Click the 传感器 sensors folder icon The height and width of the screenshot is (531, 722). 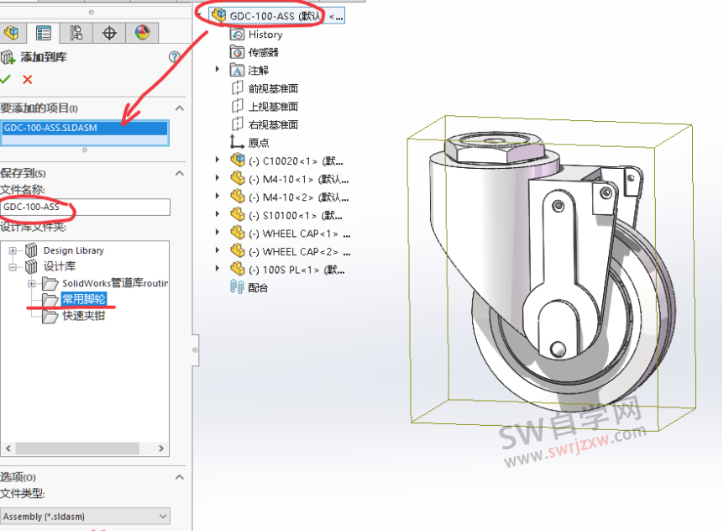click(x=237, y=52)
